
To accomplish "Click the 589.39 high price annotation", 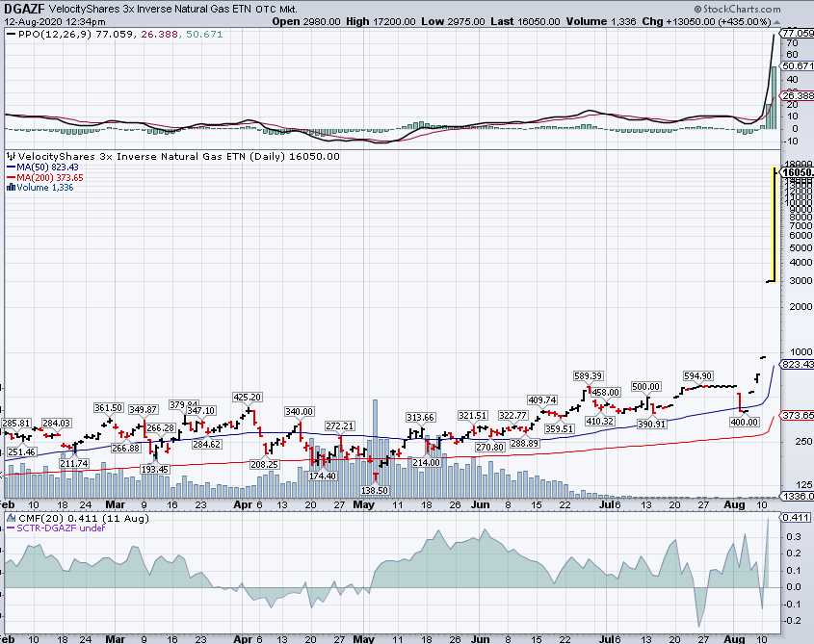I will point(588,376).
